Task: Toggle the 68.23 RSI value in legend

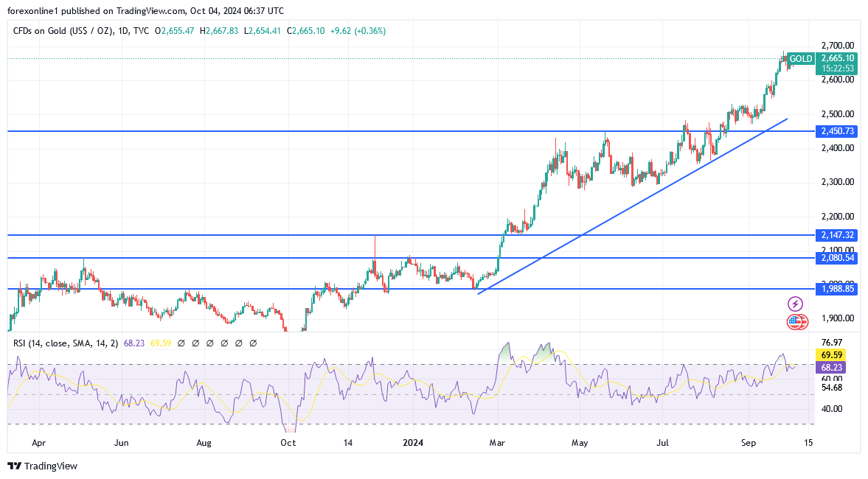Action: (x=133, y=343)
